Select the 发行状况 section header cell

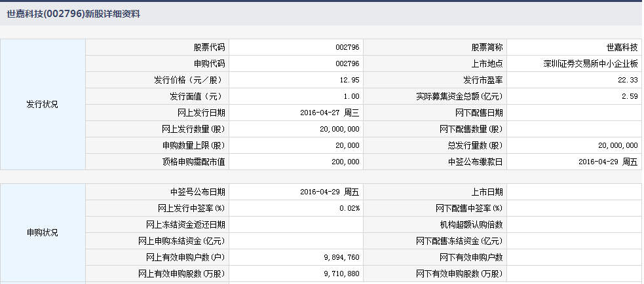click(43, 105)
